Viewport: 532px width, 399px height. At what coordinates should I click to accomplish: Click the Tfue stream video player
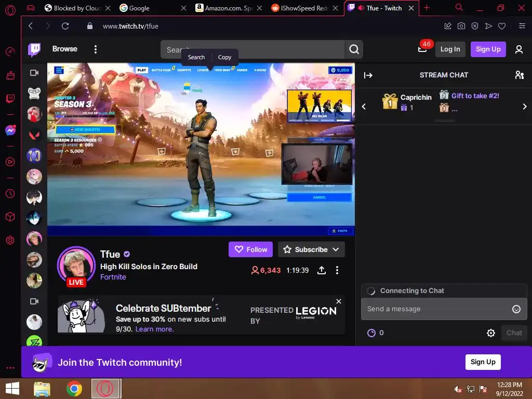click(x=201, y=149)
